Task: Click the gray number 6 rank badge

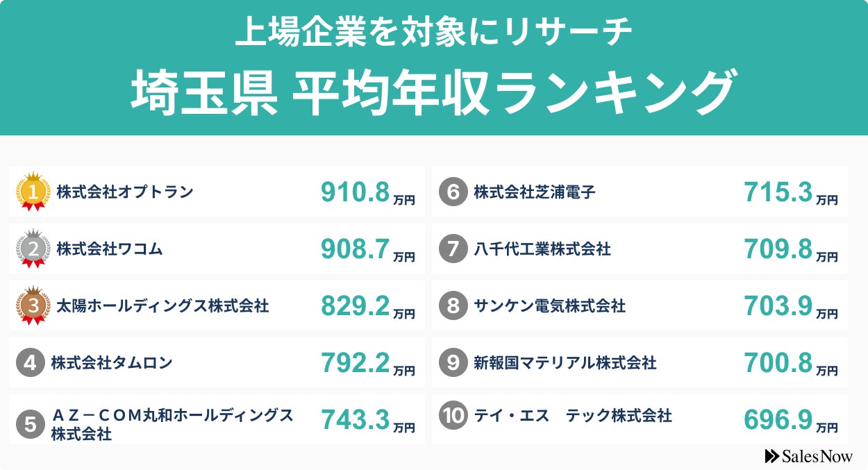Action: click(x=453, y=192)
